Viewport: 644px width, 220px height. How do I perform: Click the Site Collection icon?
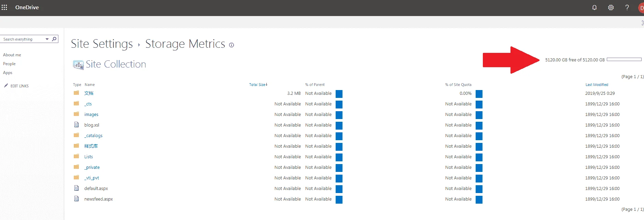pos(78,65)
